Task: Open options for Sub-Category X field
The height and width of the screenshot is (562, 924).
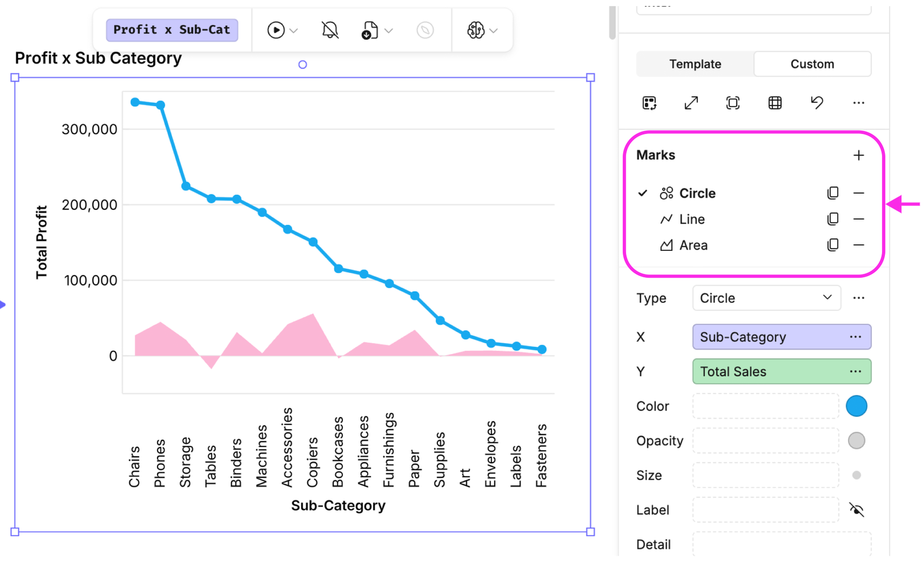Action: 855,337
